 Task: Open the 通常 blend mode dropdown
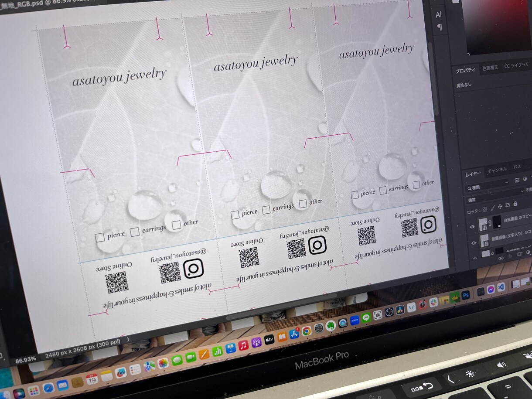tap(495, 196)
